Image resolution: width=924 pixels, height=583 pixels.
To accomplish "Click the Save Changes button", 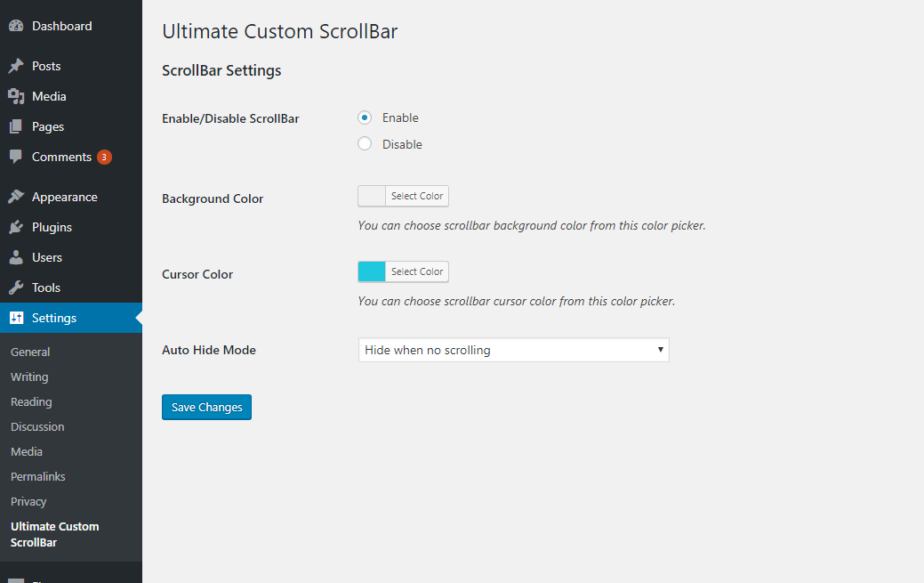I will tap(207, 407).
